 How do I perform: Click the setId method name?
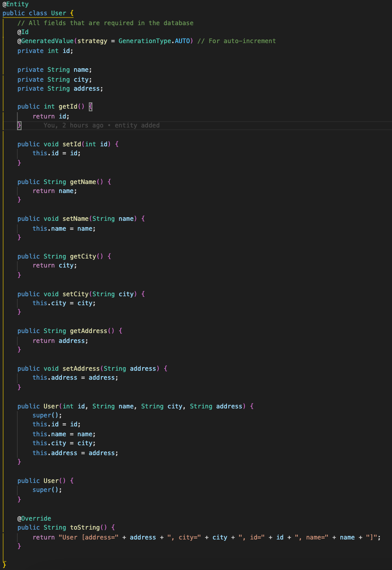(x=72, y=144)
